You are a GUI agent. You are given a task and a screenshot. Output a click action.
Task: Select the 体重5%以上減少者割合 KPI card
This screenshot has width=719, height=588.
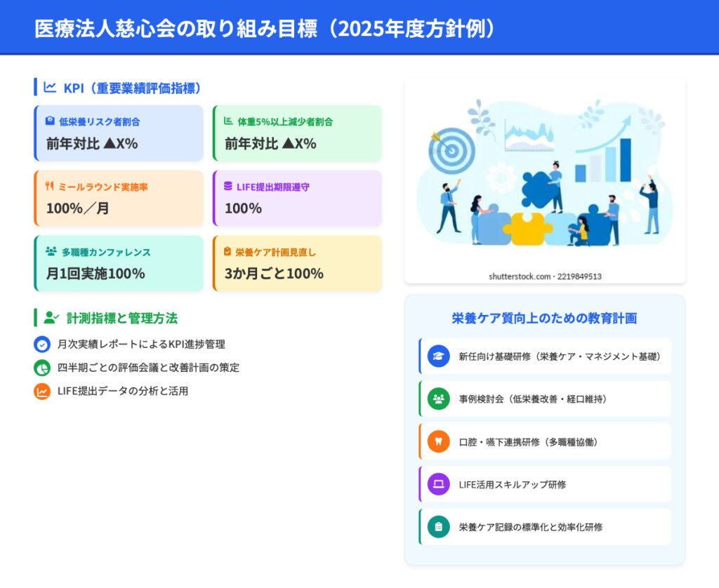pos(297,133)
